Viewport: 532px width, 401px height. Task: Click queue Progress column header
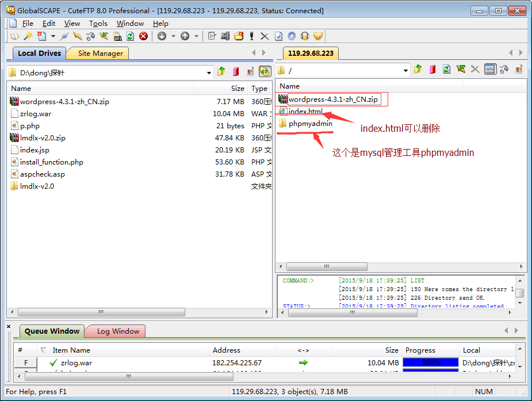click(430, 350)
